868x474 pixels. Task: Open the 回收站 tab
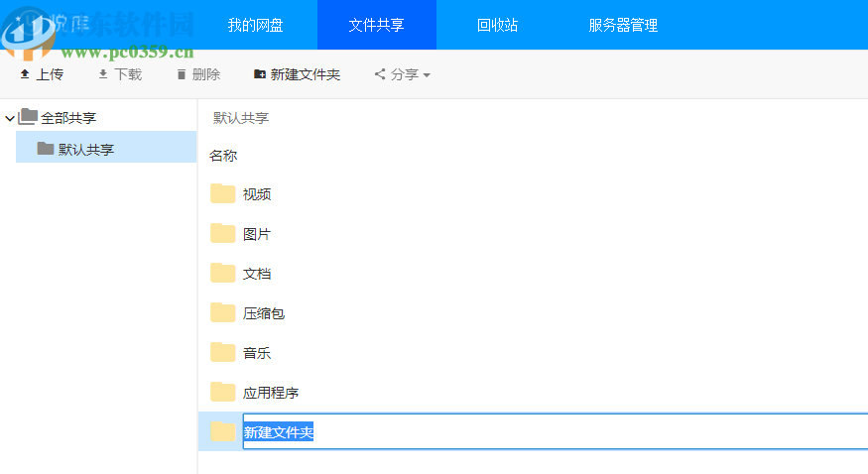pyautogui.click(x=498, y=25)
